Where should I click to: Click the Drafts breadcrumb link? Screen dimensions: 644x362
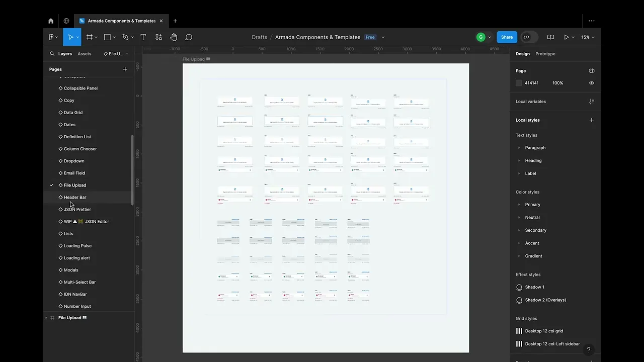(260, 37)
